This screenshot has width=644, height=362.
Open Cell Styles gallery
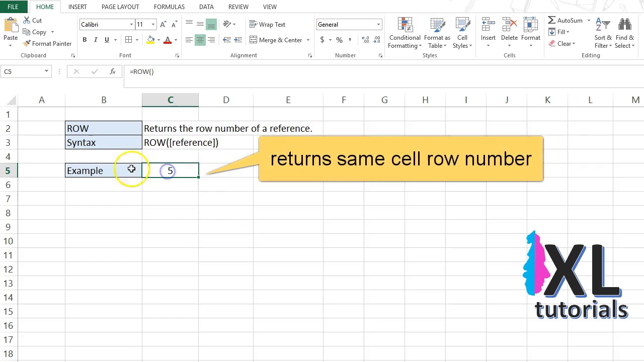(x=462, y=33)
